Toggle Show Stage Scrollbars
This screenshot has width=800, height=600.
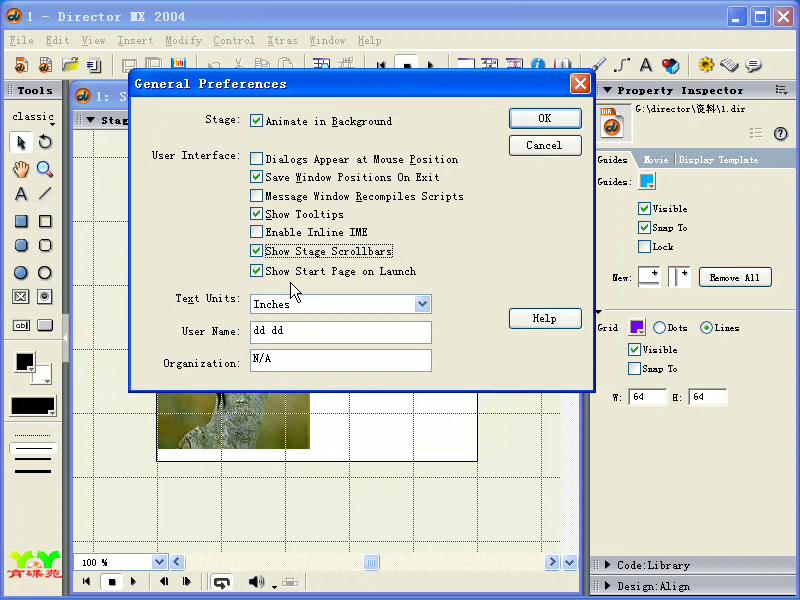[x=256, y=251]
